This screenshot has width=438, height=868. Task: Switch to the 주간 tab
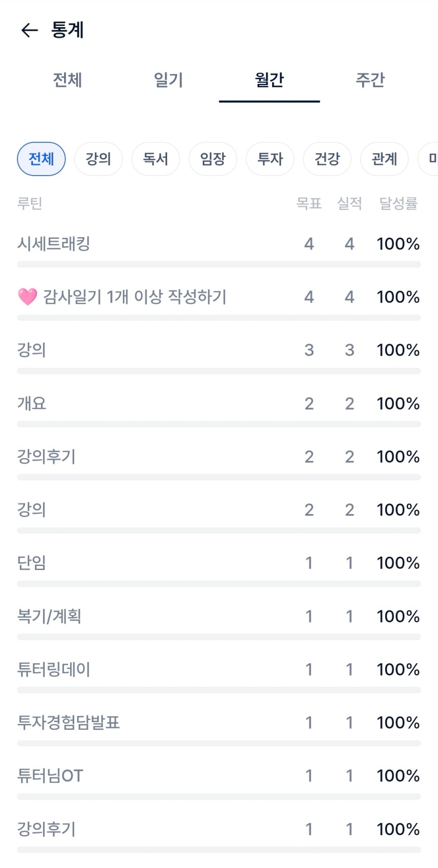[370, 80]
